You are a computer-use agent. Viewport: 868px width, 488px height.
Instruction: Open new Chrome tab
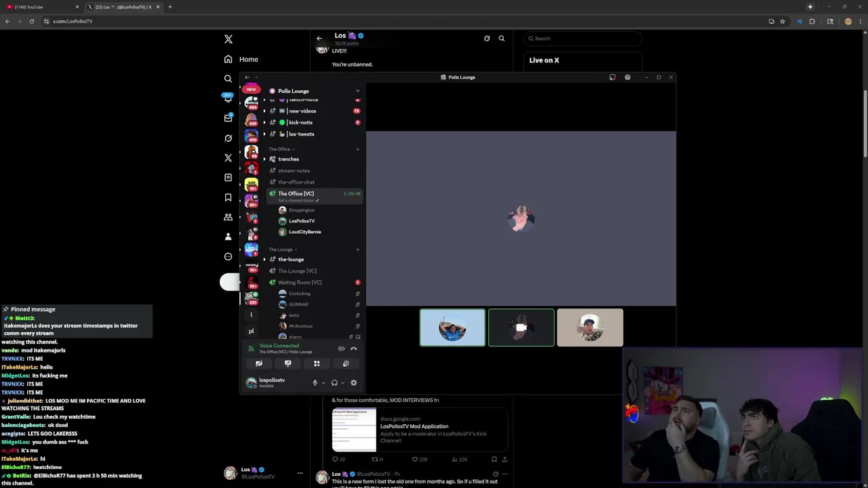coord(170,7)
